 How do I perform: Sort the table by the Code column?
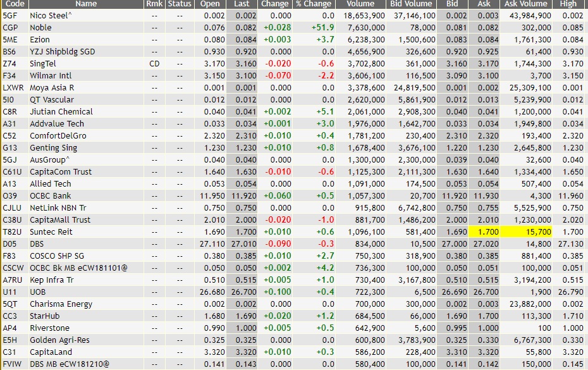(13, 4)
